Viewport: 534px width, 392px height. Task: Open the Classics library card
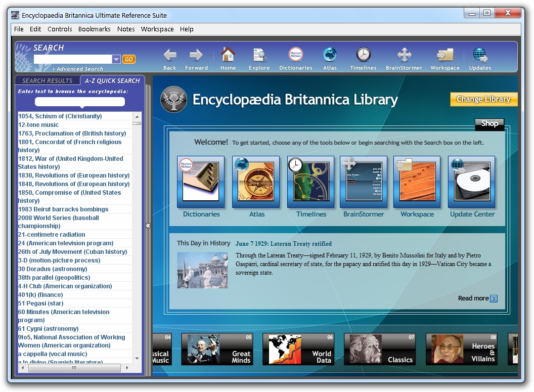(380, 349)
